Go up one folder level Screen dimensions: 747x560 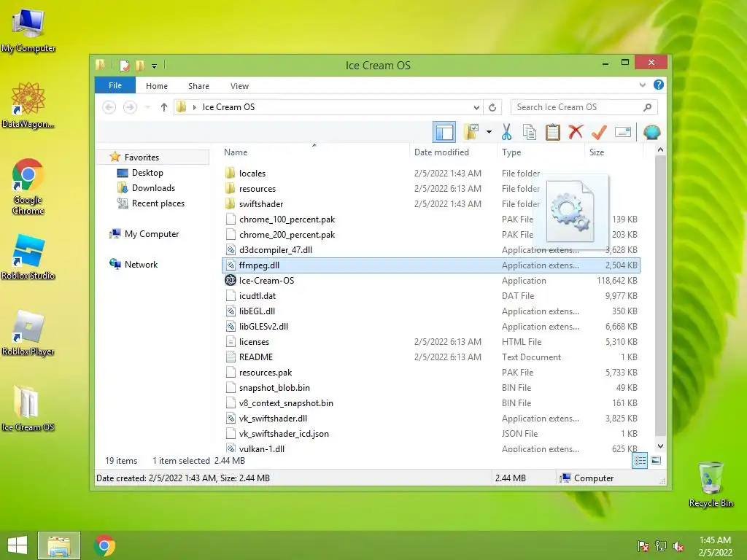164,107
